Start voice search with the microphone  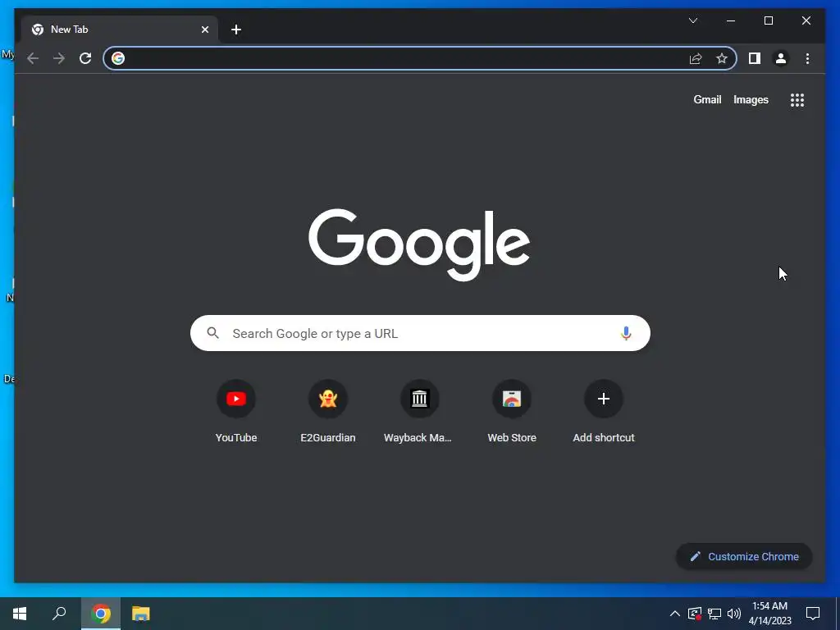[x=626, y=333]
